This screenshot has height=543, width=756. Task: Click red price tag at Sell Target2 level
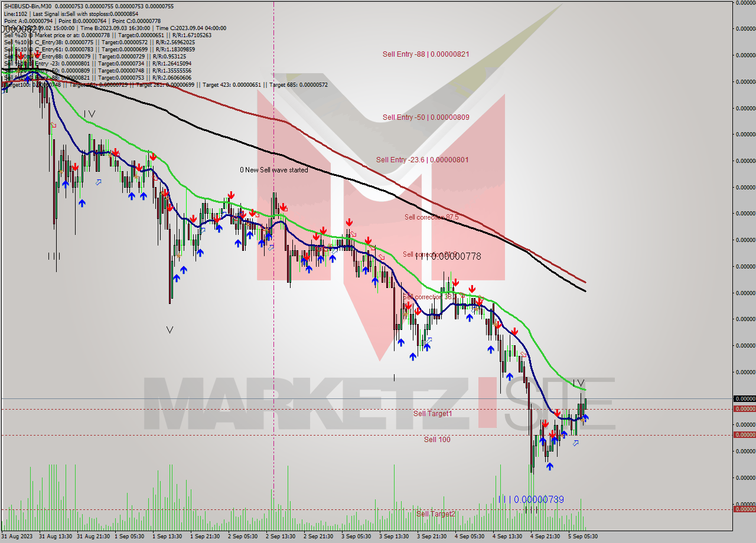coord(744,509)
